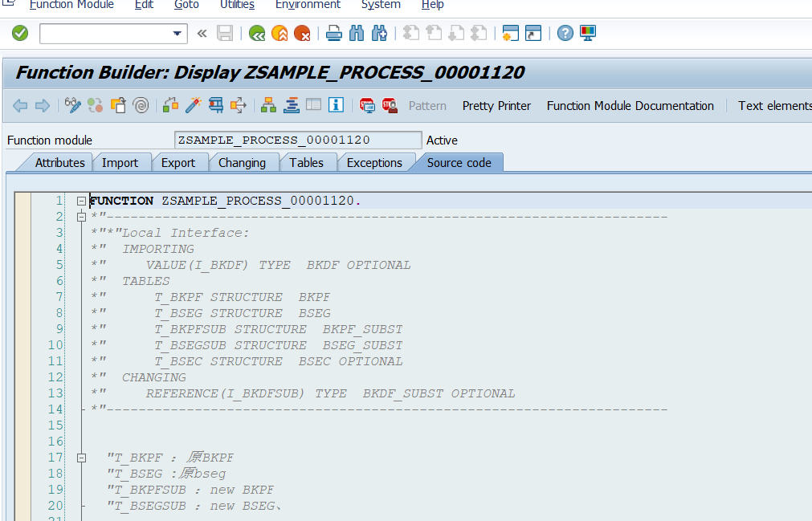Screen dimensions: 812x521
Task: Collapse the comment block at line 17
Action: tap(81, 458)
